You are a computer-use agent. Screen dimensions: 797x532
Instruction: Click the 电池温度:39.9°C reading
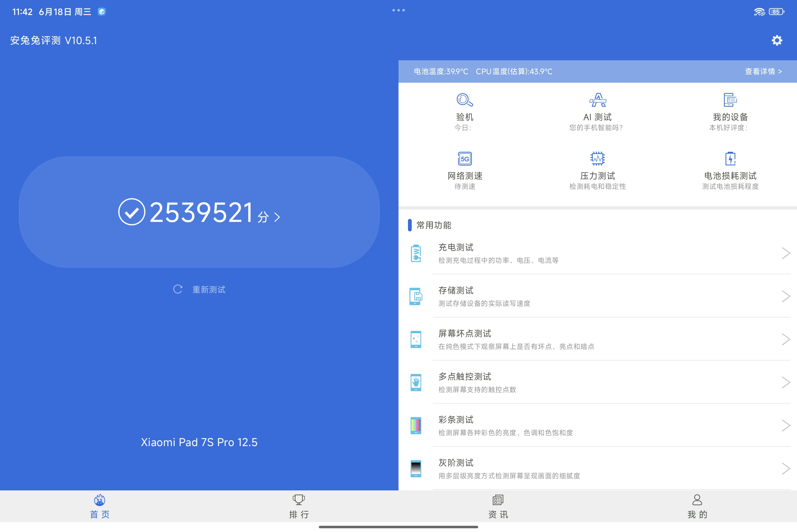pos(441,71)
